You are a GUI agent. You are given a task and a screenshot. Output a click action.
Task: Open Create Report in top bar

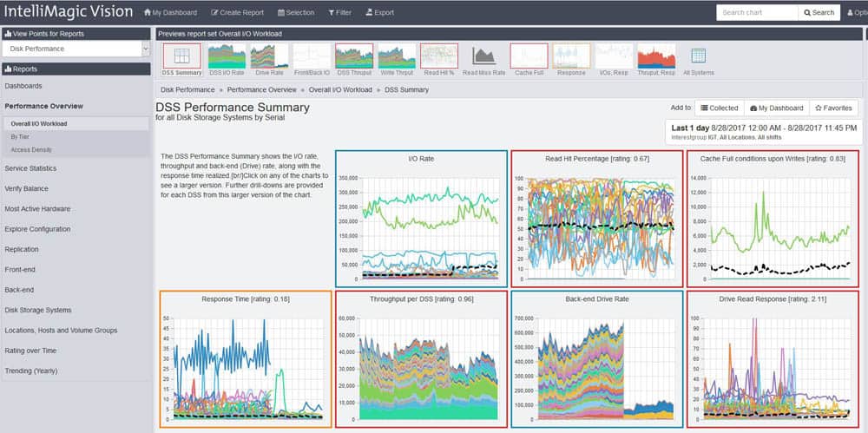[238, 12]
